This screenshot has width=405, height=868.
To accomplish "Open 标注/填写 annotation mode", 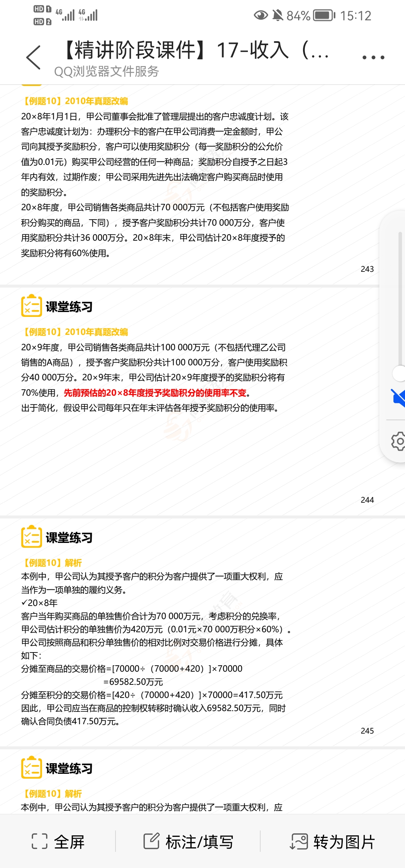I will 188,842.
